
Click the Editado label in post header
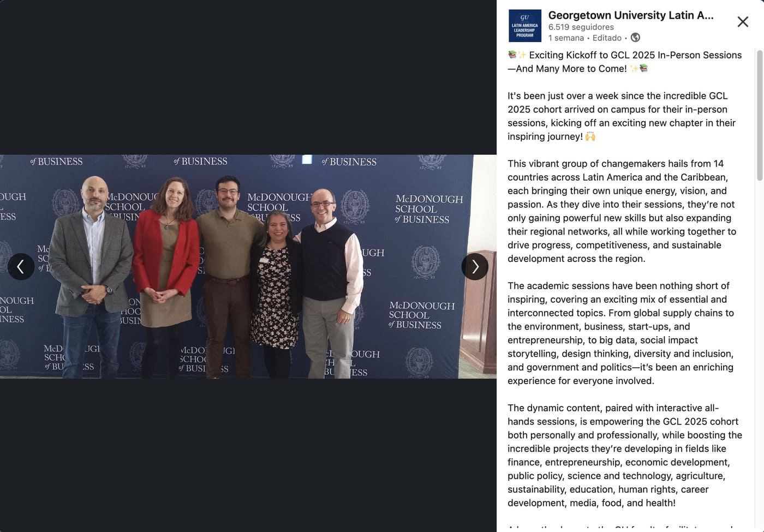point(607,38)
